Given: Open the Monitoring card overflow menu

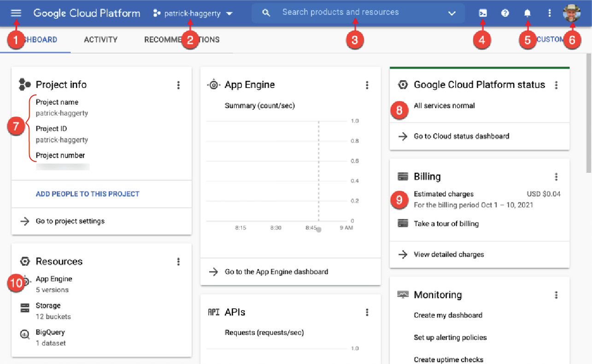Looking at the screenshot, I should click(x=557, y=295).
